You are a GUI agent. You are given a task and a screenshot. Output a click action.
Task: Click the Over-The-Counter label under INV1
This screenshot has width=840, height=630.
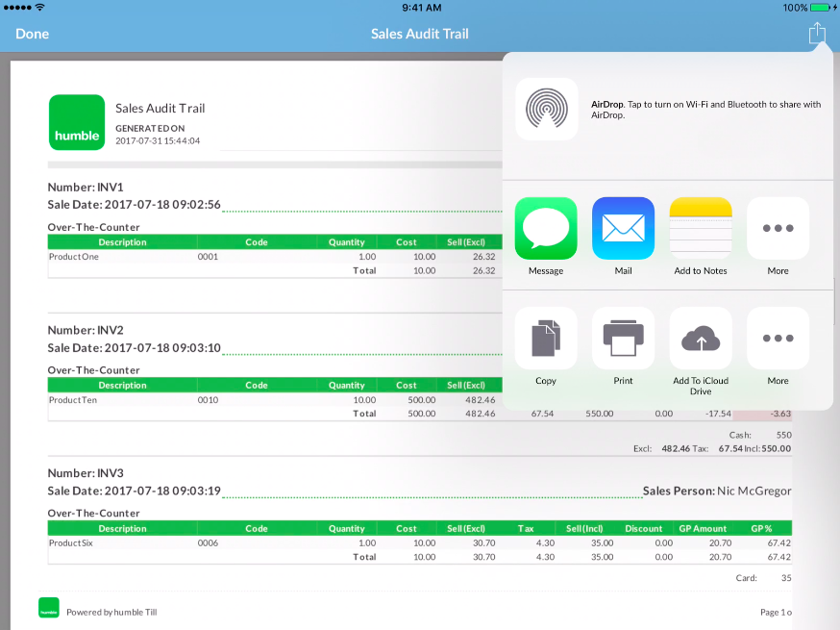[x=94, y=227]
